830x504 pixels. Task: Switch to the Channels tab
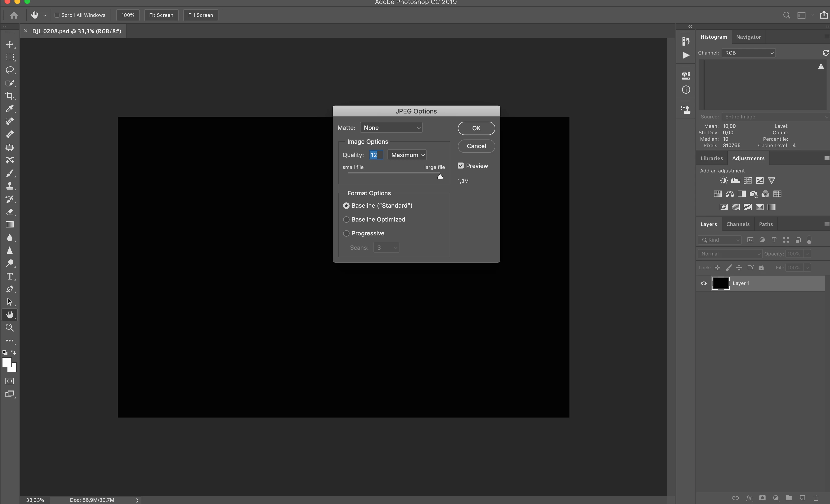coord(738,224)
